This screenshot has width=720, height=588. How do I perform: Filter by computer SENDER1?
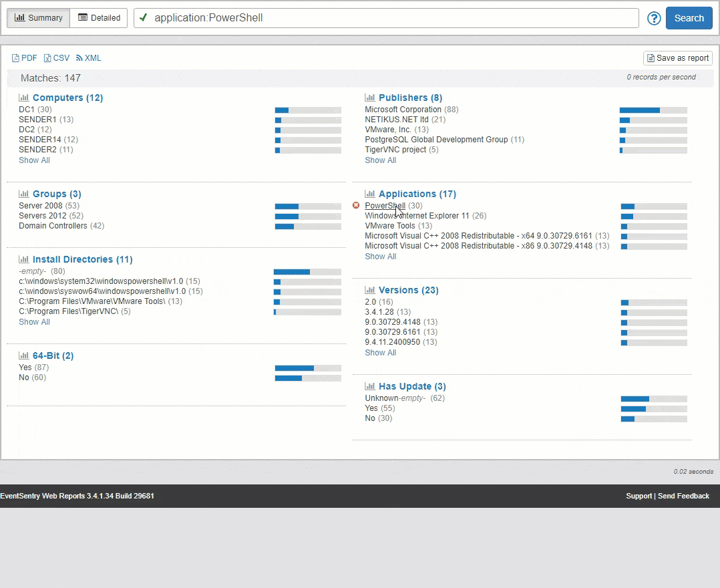37,120
